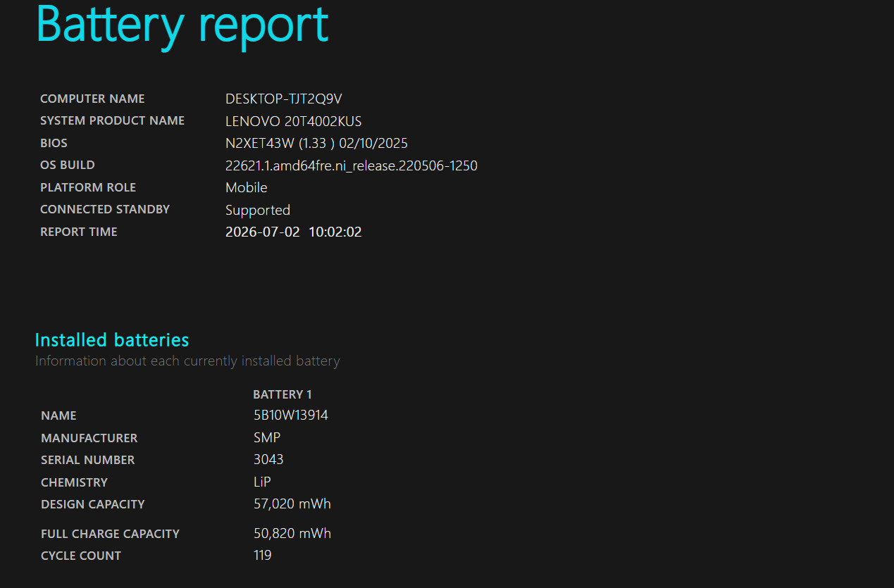The width and height of the screenshot is (894, 588).
Task: Click report time 2026-07-02 10:02:02
Action: tap(294, 232)
